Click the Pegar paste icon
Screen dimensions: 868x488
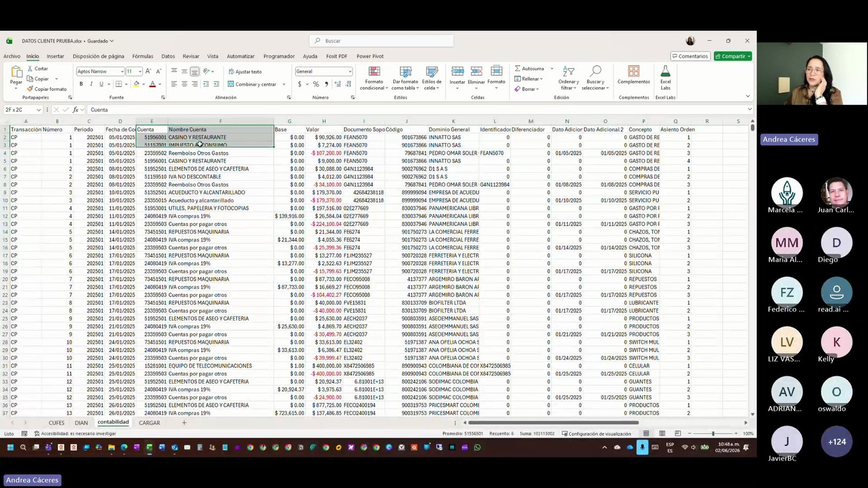16,72
